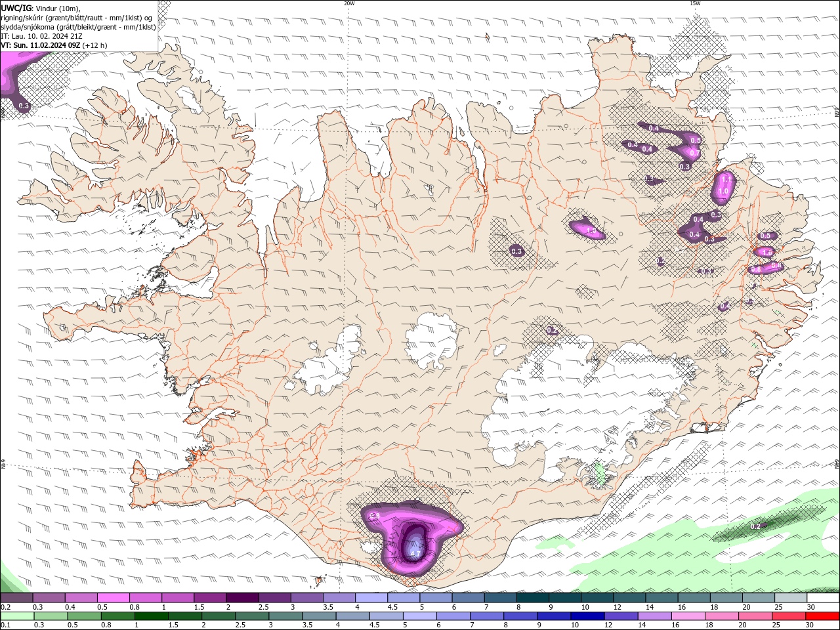Pick bright pink snow swatch between 0.5 and 0.8
The image size is (840, 630).
(x=113, y=598)
